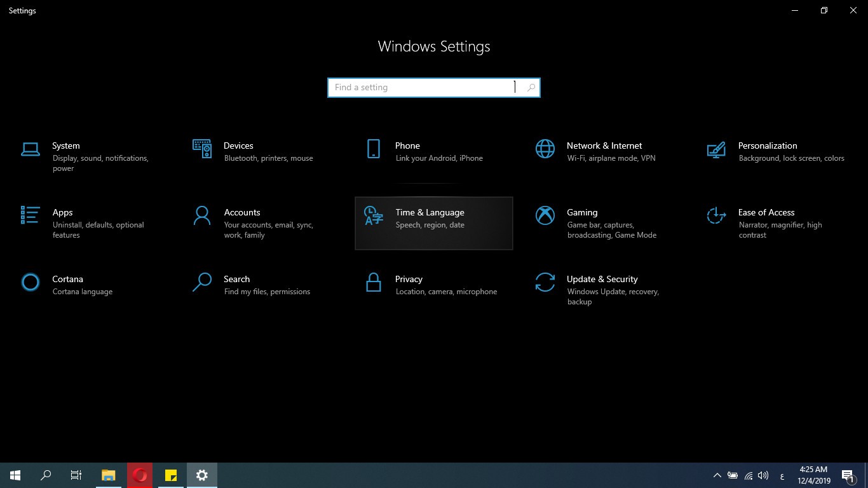The image size is (868, 488).
Task: Click the Accounts person icon
Action: (x=202, y=215)
